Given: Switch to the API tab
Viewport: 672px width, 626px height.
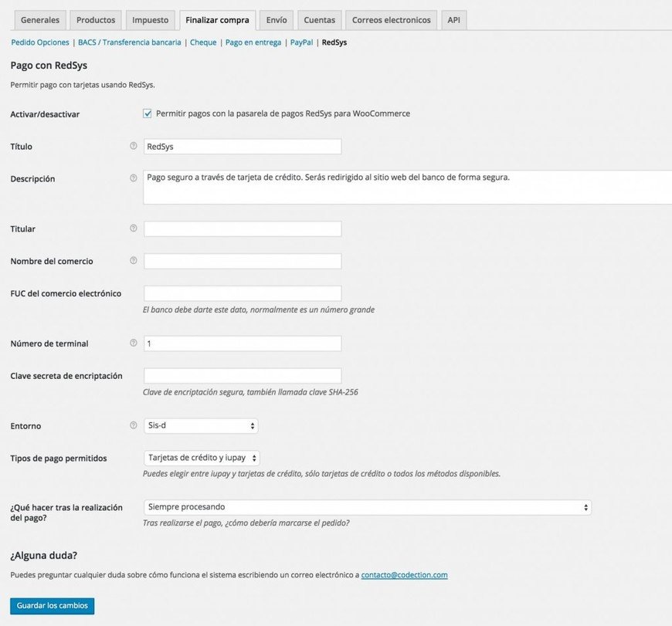Looking at the screenshot, I should coord(454,20).
